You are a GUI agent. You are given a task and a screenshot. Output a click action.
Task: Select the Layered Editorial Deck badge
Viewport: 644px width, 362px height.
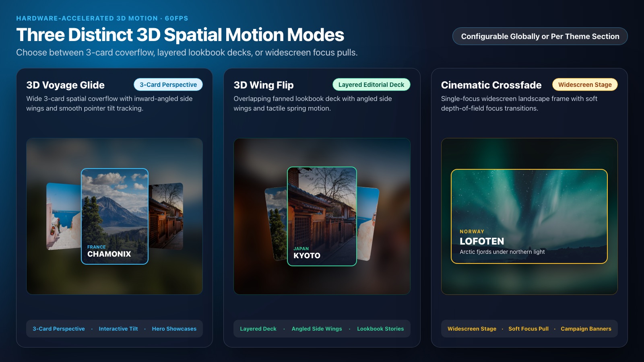point(371,84)
